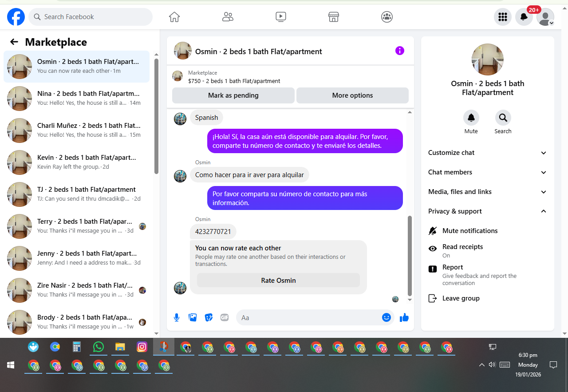Attach a file with the photo icon
The image size is (568, 392).
[193, 317]
